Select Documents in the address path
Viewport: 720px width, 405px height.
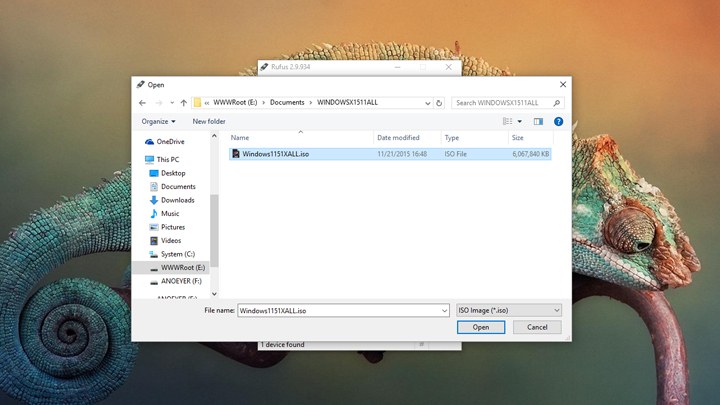[287, 102]
